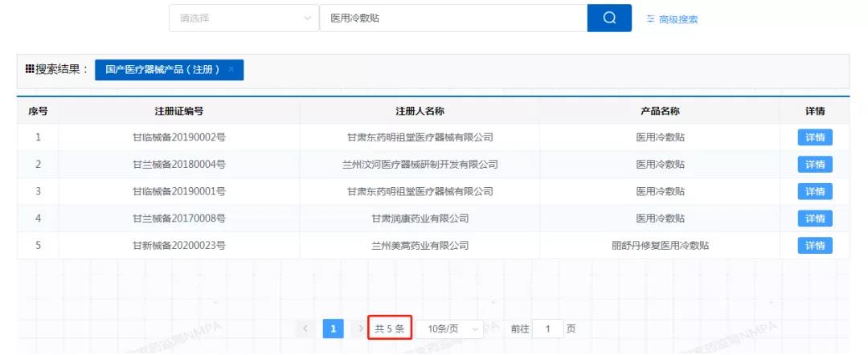Click the blue magnifier search button

pos(608,18)
